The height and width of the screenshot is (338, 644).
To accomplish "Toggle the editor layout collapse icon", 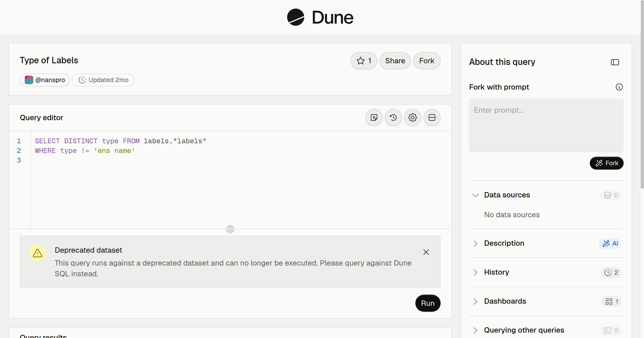I will pyautogui.click(x=432, y=117).
